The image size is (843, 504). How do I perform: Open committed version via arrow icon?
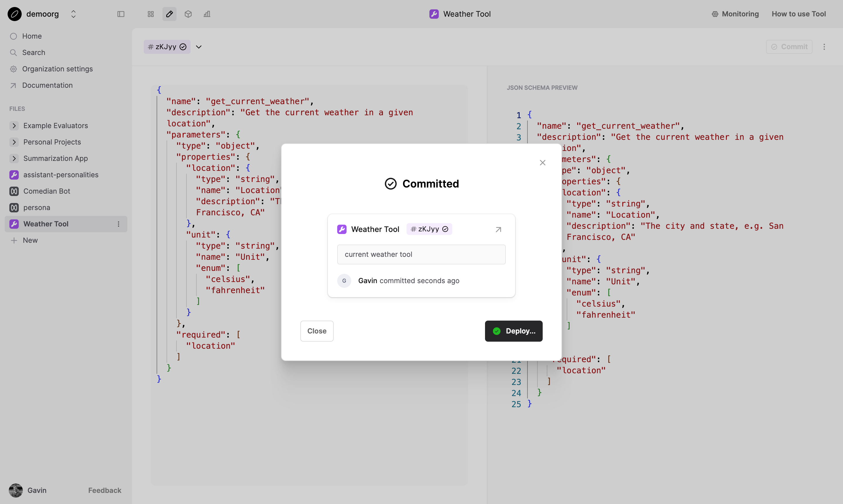tap(498, 230)
